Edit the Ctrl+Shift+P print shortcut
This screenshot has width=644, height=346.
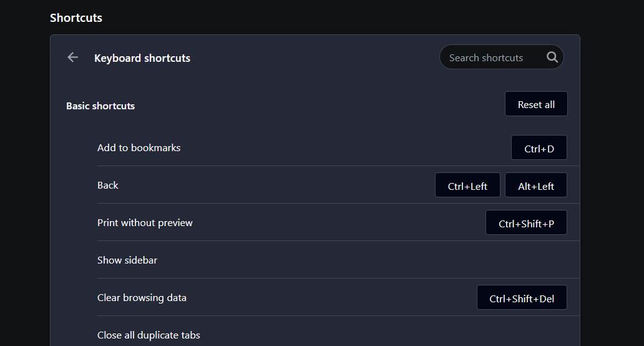526,223
